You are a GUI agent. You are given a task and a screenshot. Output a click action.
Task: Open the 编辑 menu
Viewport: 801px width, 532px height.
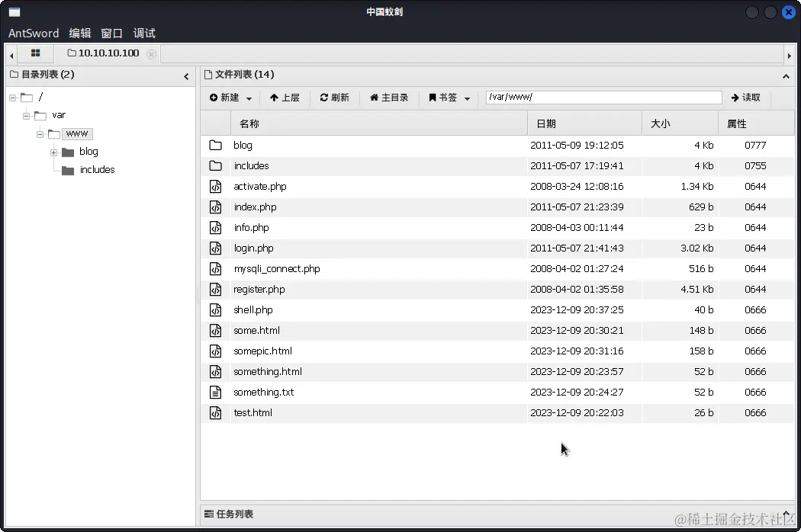click(80, 34)
